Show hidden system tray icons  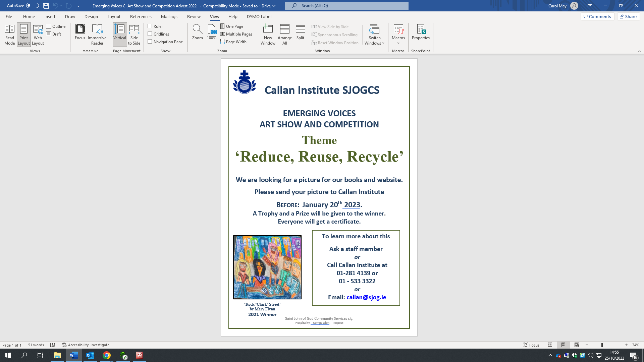point(550,355)
